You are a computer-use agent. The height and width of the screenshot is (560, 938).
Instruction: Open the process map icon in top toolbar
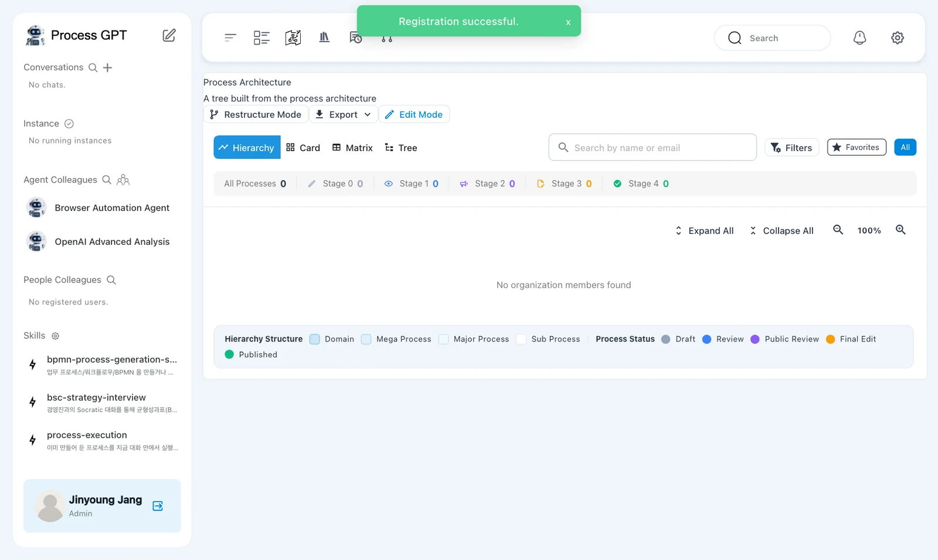293,37
